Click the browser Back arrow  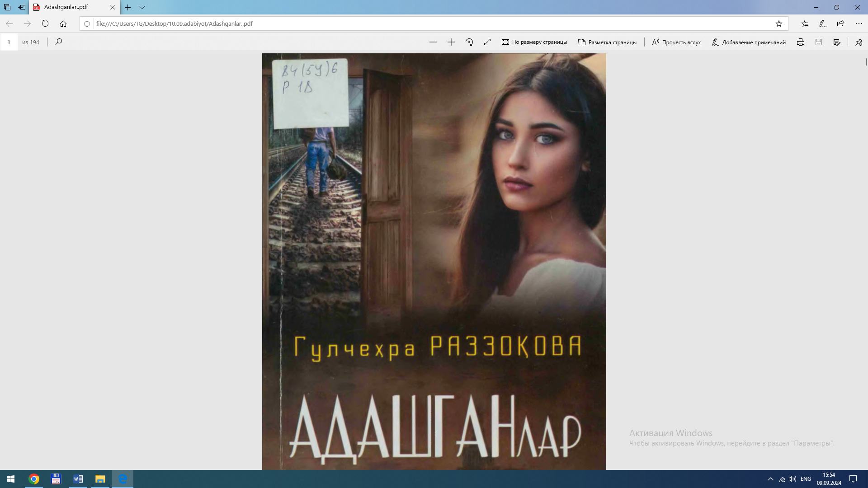click(x=9, y=23)
